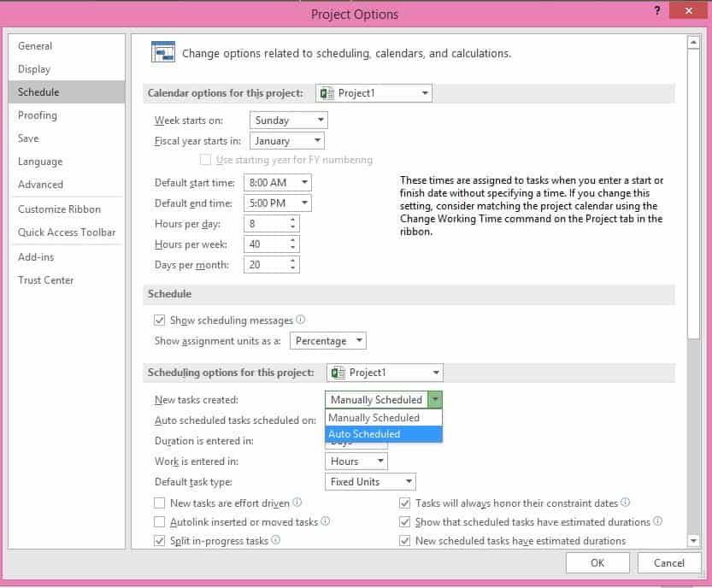Viewport: 712px width, 588px height.
Task: Click the help question mark in title bar
Action: click(657, 11)
